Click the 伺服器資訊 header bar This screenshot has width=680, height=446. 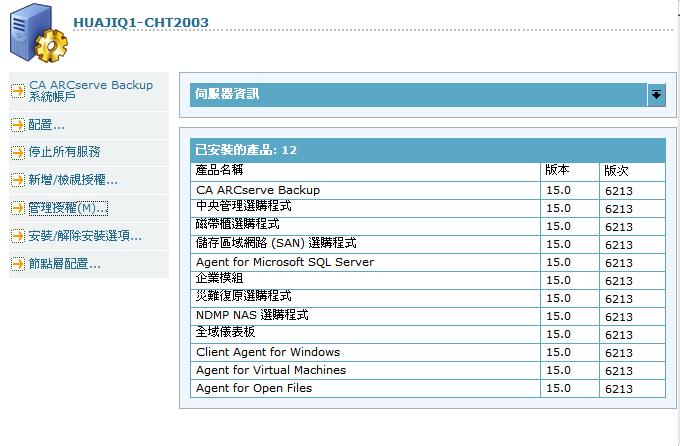click(x=418, y=95)
